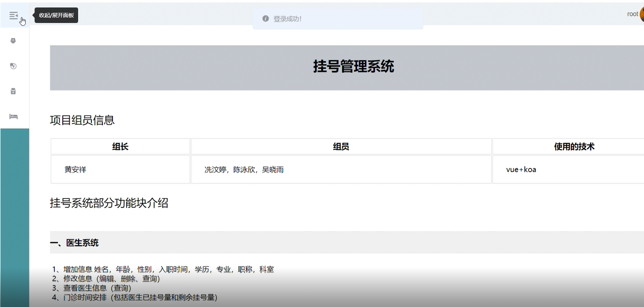Click the 项目组员信息 heading
This screenshot has height=307, width=644.
tap(82, 120)
